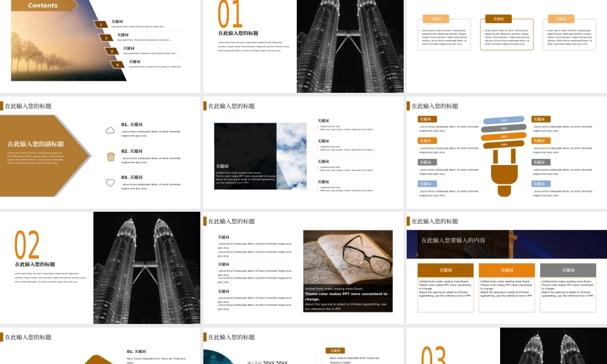
Task: Click the number 4 badge in Contents slide
Action: pyautogui.click(x=118, y=64)
